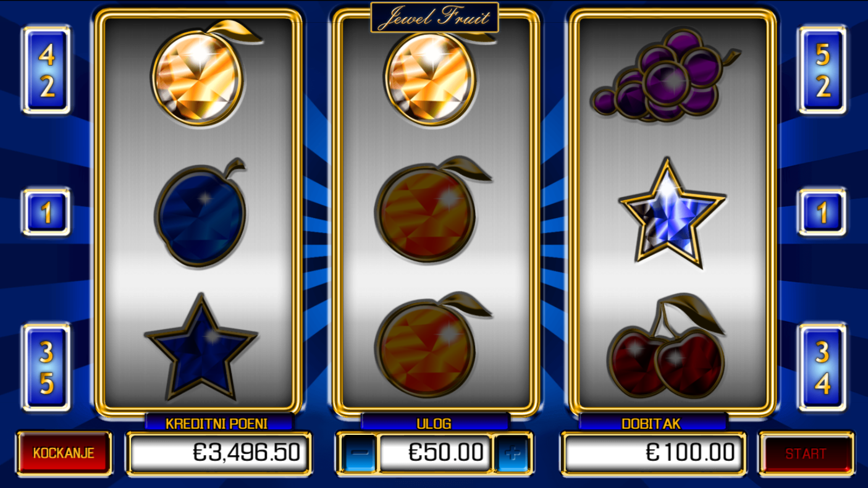Viewport: 868px width, 488px height.
Task: Select right payline 1 indicator
Action: [x=822, y=212]
